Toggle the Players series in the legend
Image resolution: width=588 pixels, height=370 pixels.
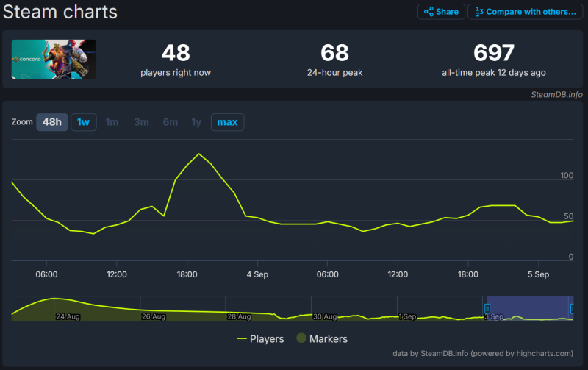pyautogui.click(x=260, y=339)
